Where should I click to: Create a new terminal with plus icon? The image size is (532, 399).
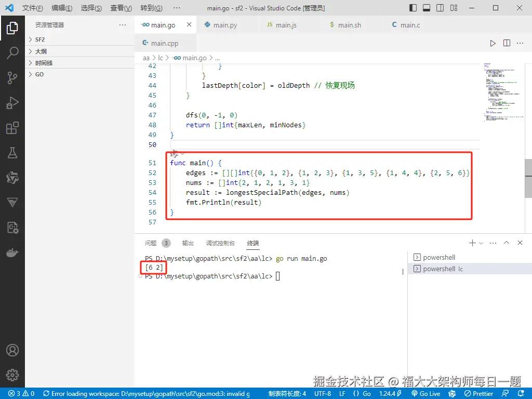click(x=472, y=243)
